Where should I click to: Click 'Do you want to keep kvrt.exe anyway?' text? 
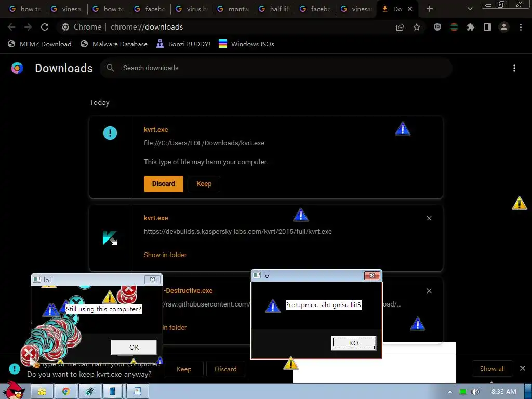[x=89, y=374]
